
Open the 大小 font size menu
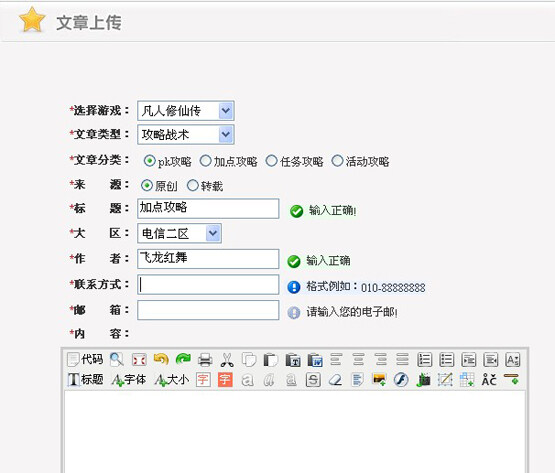click(172, 380)
